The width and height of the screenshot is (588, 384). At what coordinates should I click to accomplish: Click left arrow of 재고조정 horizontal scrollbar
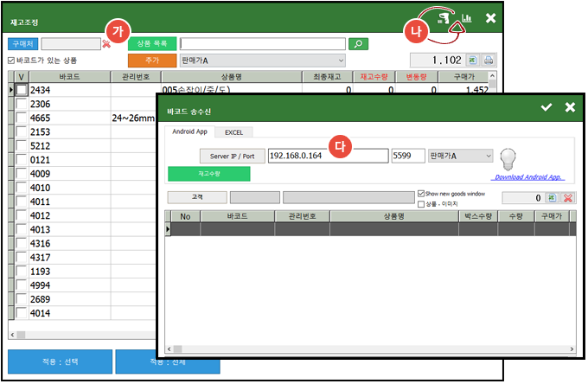12,335
